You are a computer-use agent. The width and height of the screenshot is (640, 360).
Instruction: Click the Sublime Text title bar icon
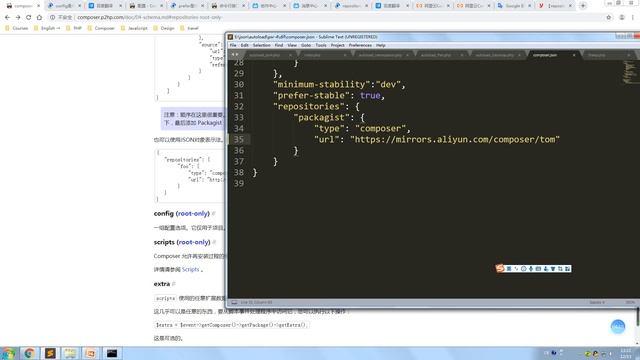pyautogui.click(x=231, y=37)
